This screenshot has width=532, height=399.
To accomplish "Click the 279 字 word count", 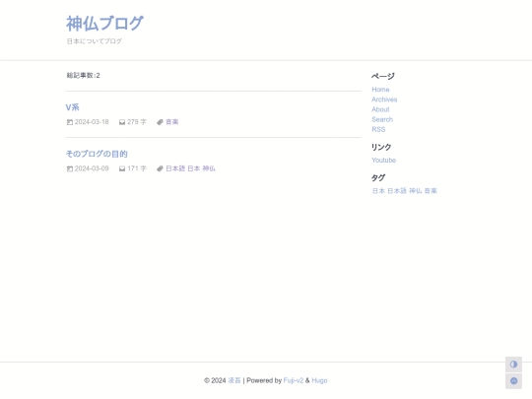I will [x=137, y=122].
